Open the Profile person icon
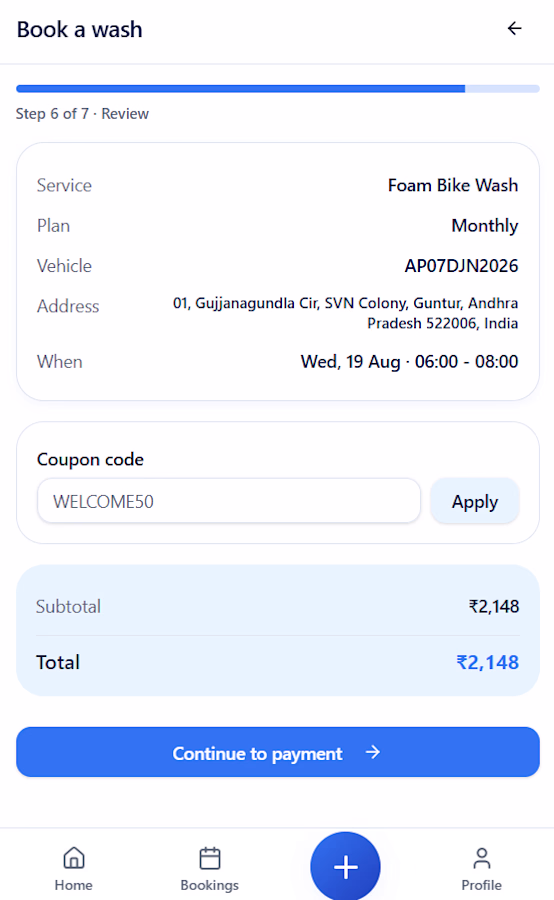 point(482,858)
